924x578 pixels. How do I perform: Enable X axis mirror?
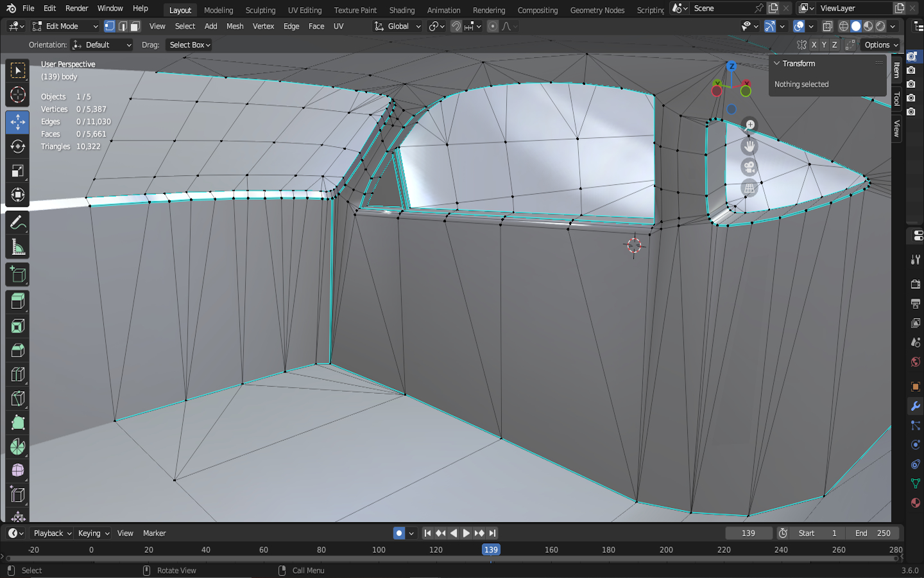point(814,45)
